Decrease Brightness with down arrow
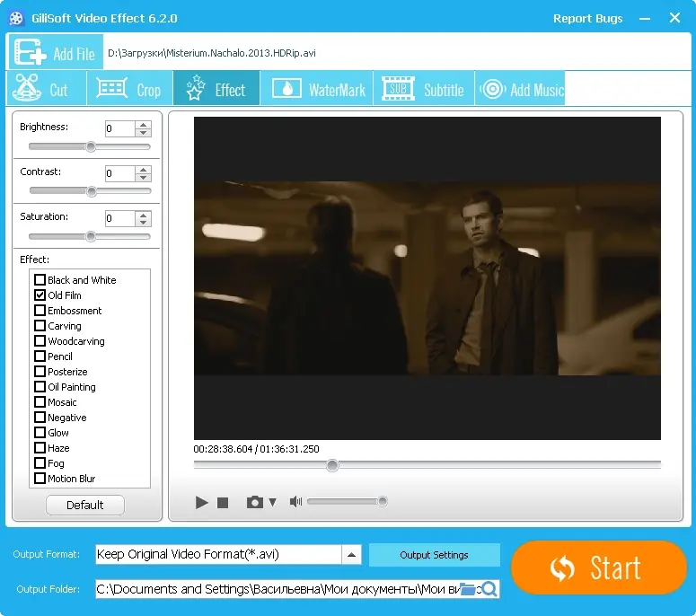The image size is (696, 616). pyautogui.click(x=143, y=133)
